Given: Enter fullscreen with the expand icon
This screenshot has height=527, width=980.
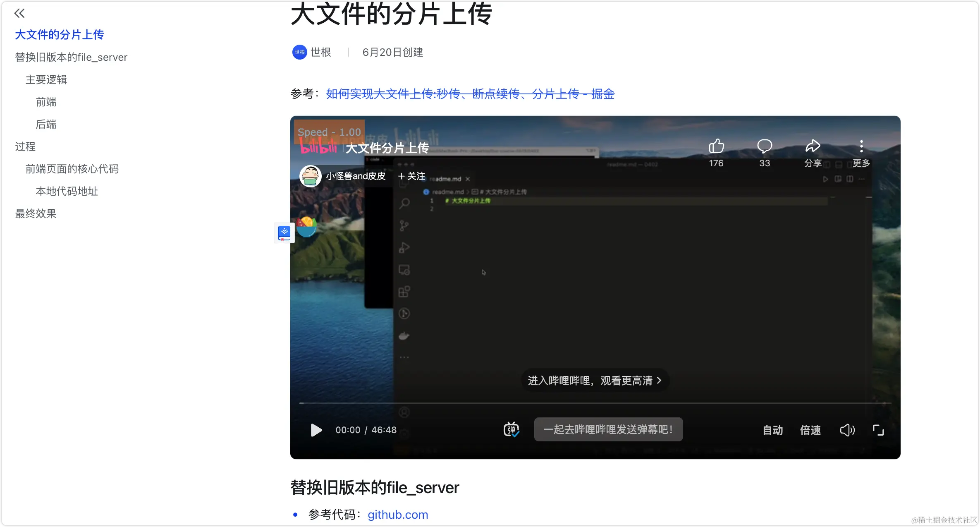Looking at the screenshot, I should tap(878, 430).
